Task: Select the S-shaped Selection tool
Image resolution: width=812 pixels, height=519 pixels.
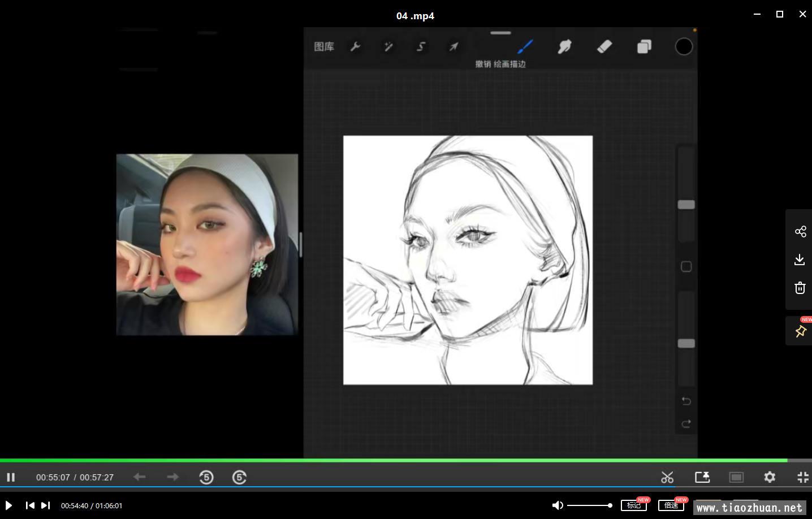Action: (421, 47)
